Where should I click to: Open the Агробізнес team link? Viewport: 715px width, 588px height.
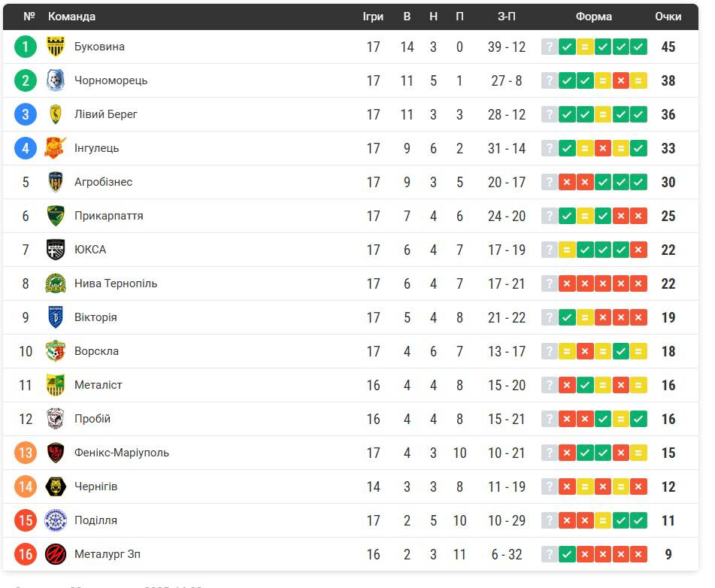pos(103,182)
